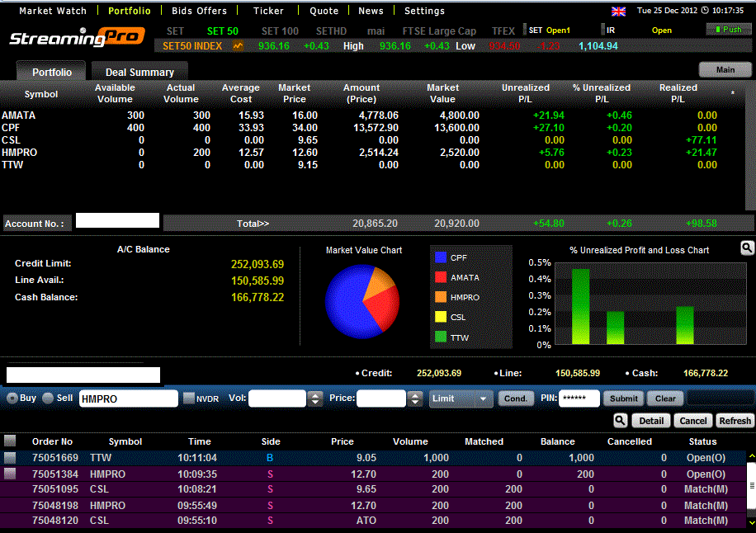Click the PIN input field
The image size is (756, 533).
579,399
